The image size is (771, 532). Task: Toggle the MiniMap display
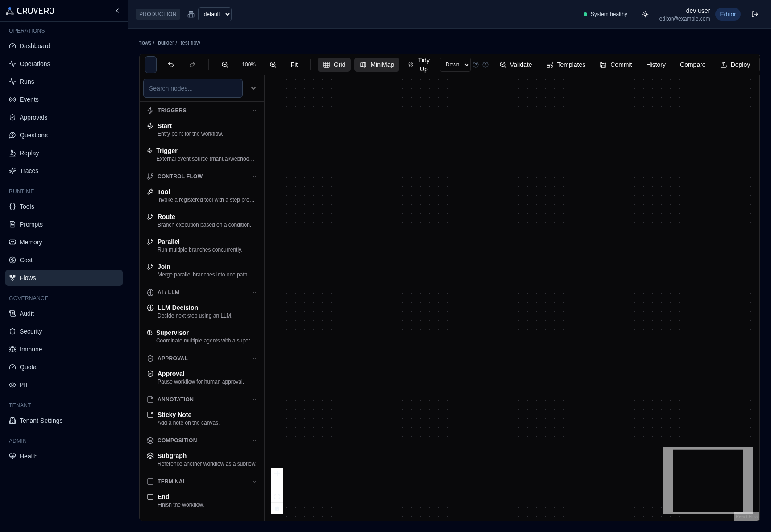click(377, 65)
